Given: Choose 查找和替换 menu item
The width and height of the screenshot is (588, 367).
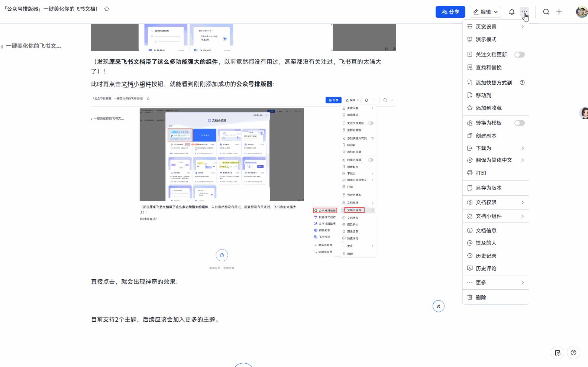Looking at the screenshot, I should click(496, 68).
